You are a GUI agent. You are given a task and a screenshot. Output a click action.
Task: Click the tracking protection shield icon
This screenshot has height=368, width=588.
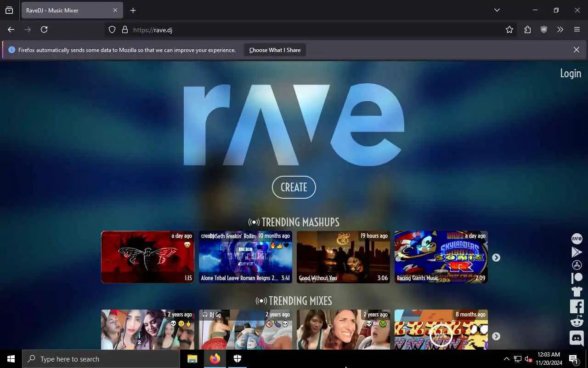(x=112, y=29)
